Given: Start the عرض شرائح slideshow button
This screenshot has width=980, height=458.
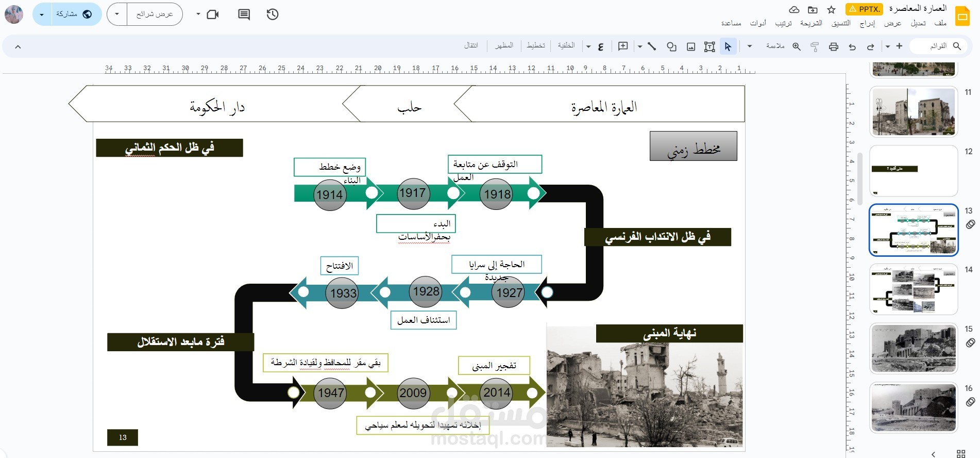Looking at the screenshot, I should (155, 14).
